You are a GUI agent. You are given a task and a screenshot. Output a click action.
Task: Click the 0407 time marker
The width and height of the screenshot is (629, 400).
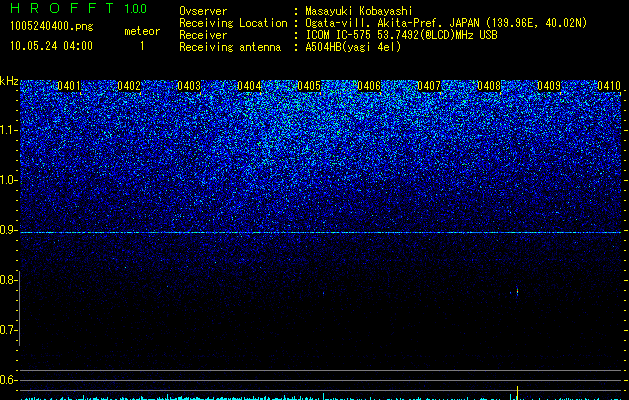429,86
